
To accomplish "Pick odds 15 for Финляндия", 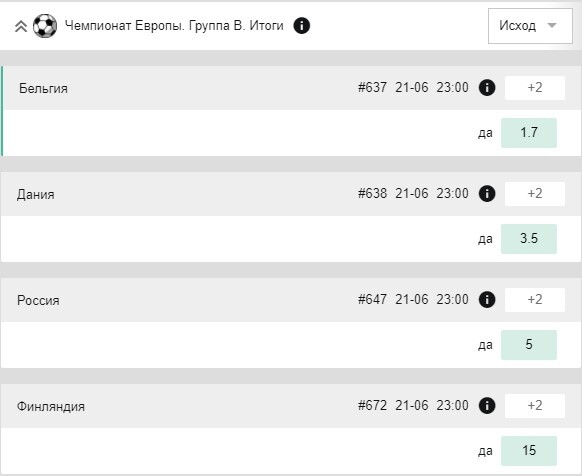I will (x=529, y=451).
